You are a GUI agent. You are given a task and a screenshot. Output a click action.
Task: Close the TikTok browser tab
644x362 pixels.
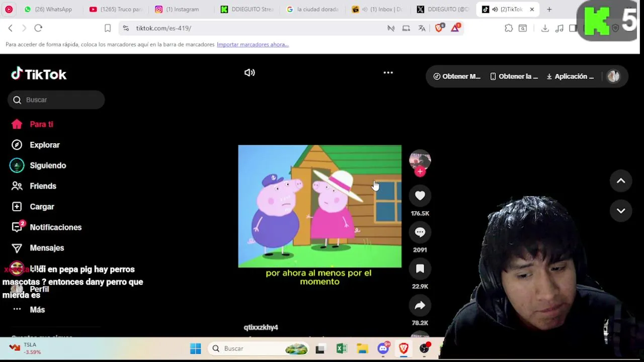[x=532, y=9]
